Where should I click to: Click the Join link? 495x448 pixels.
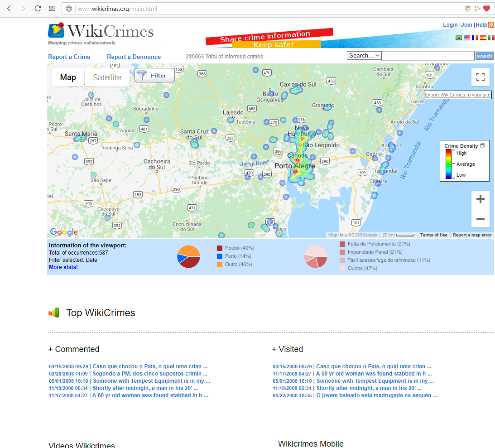pos(466,25)
